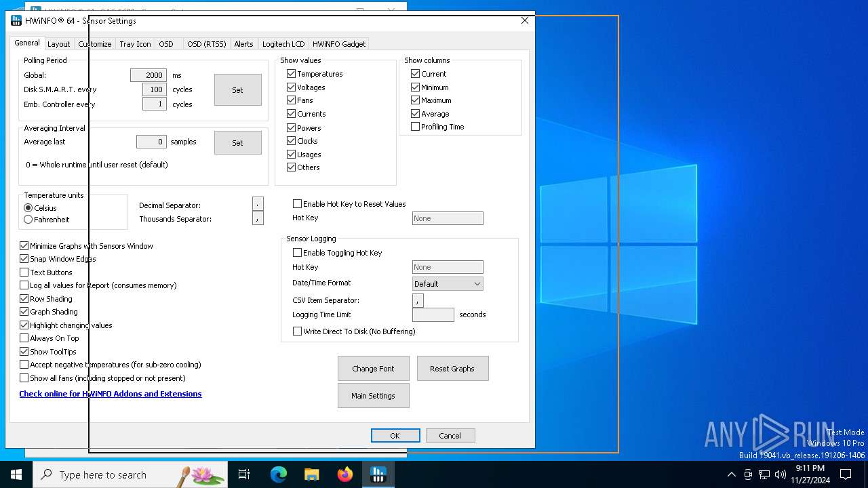
Task: Launch Firefox from the taskbar
Action: 345,474
